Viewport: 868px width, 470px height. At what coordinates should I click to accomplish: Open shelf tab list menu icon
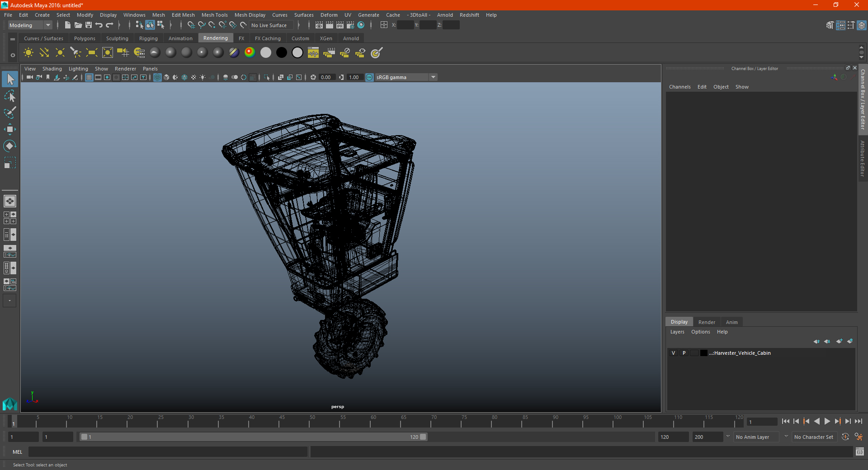13,39
